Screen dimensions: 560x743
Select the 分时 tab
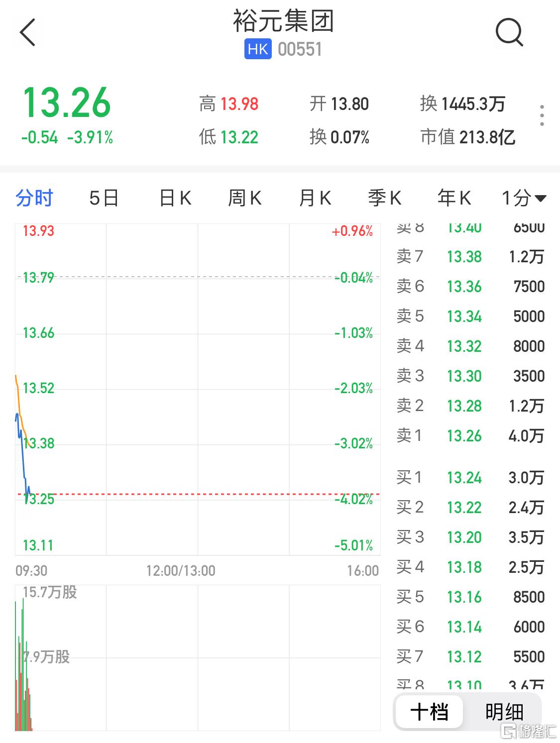(x=34, y=198)
